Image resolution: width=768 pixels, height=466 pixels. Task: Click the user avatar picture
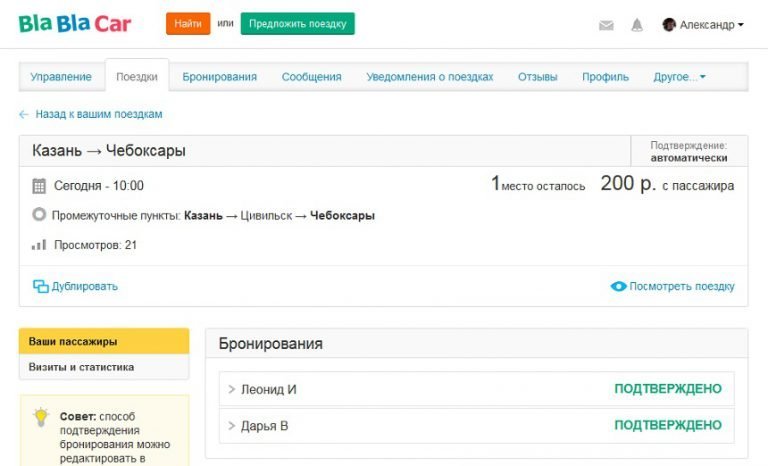[669, 24]
